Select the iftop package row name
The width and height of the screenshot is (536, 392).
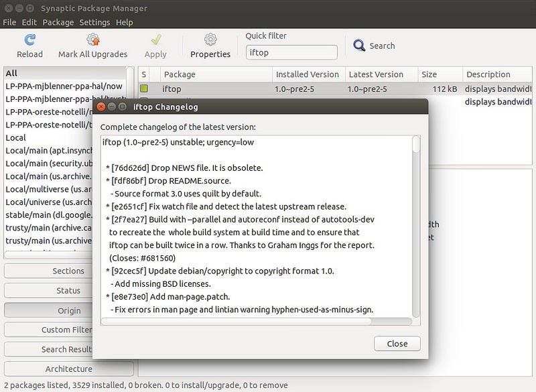[172, 89]
